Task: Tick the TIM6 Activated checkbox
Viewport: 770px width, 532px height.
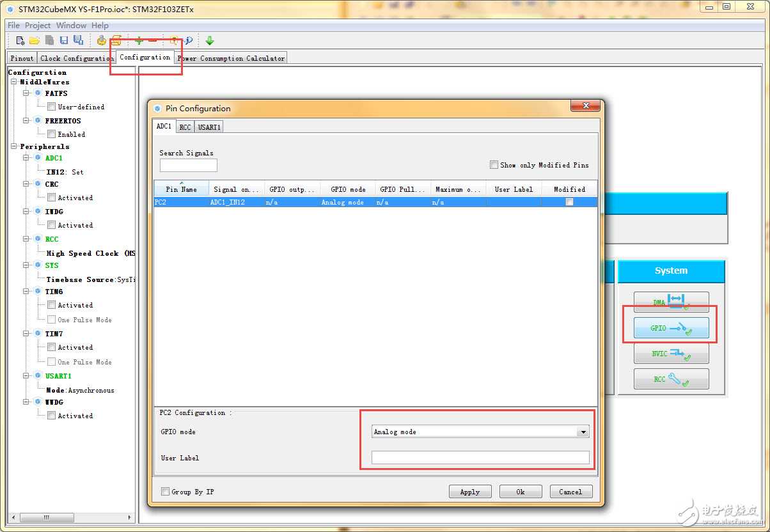Action: coord(51,305)
